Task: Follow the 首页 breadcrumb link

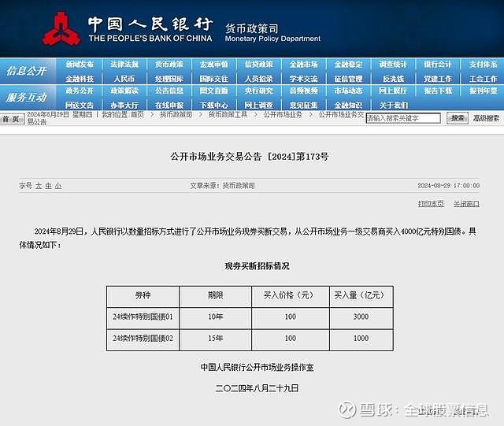Action: tap(137, 115)
